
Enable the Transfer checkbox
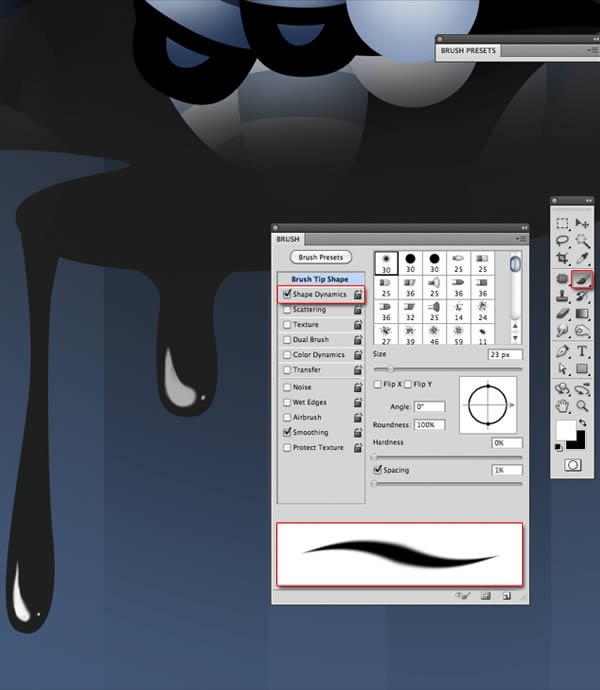tap(287, 370)
